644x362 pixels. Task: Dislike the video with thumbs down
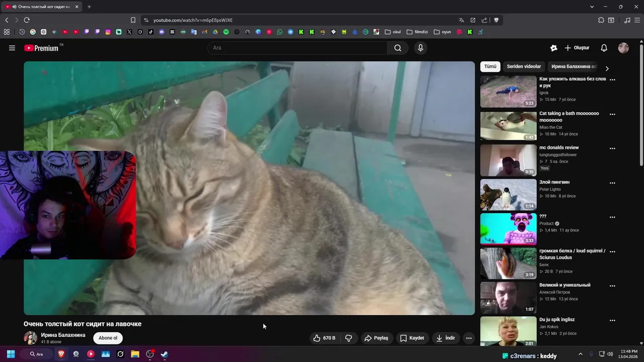point(349,338)
